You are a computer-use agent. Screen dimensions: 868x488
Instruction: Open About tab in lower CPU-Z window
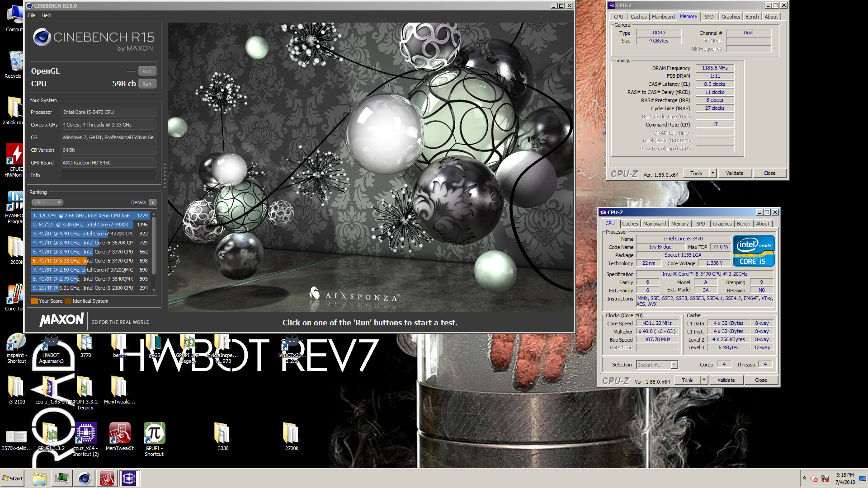(763, 224)
